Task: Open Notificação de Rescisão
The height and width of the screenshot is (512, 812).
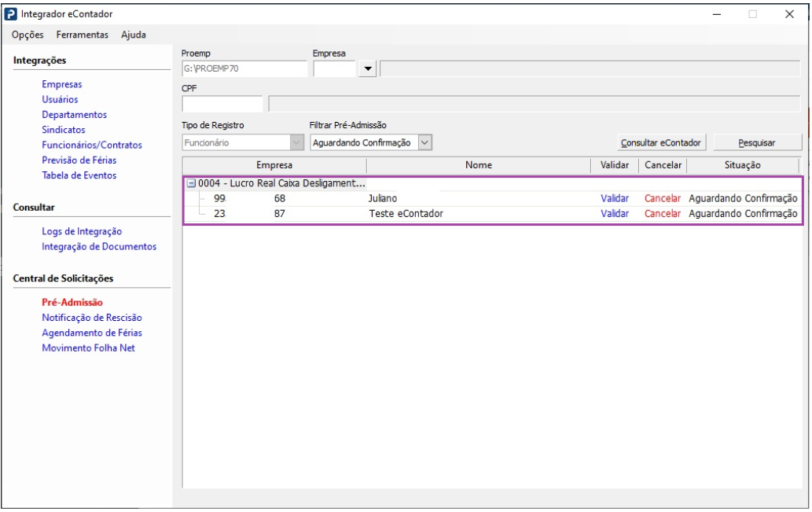Action: pos(92,317)
